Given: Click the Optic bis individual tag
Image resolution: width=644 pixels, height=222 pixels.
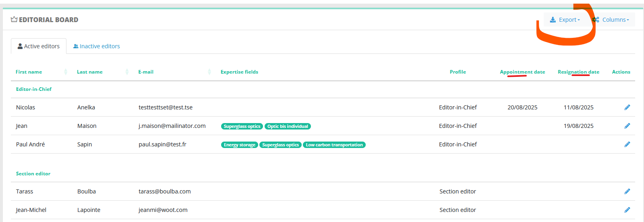Looking at the screenshot, I should pyautogui.click(x=288, y=126).
